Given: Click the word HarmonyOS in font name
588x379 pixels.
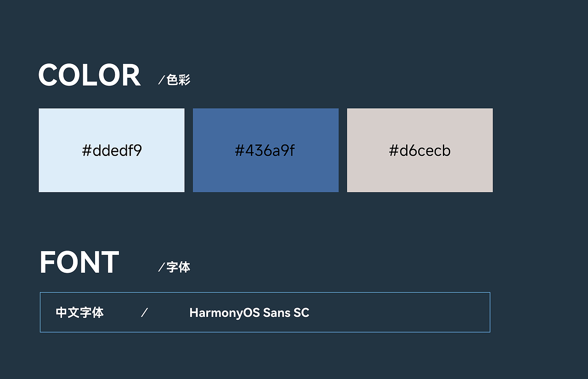Looking at the screenshot, I should tap(224, 313).
